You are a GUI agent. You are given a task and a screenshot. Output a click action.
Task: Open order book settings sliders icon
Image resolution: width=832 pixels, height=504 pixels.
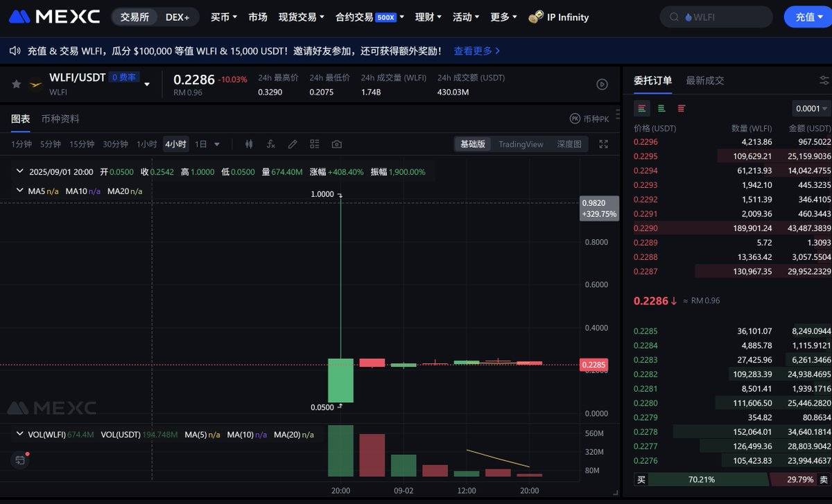point(824,80)
